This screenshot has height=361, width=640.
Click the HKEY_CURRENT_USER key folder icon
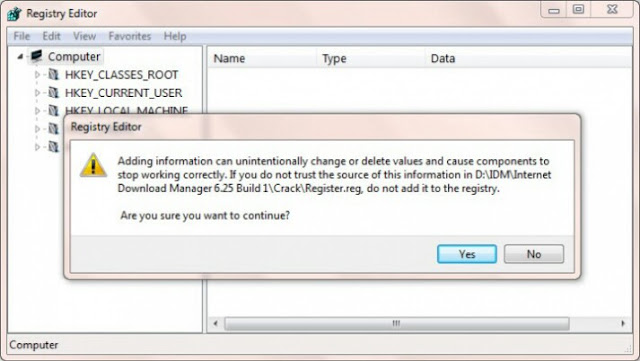[x=53, y=92]
